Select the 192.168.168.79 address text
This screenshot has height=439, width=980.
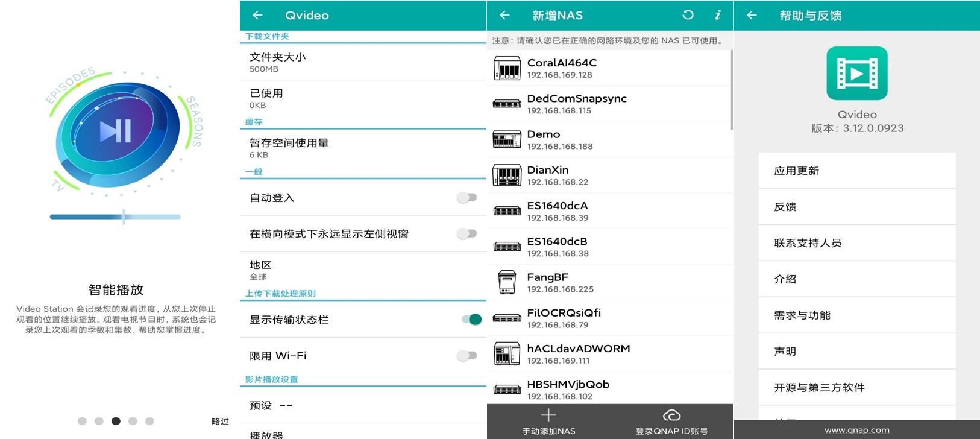pos(558,325)
